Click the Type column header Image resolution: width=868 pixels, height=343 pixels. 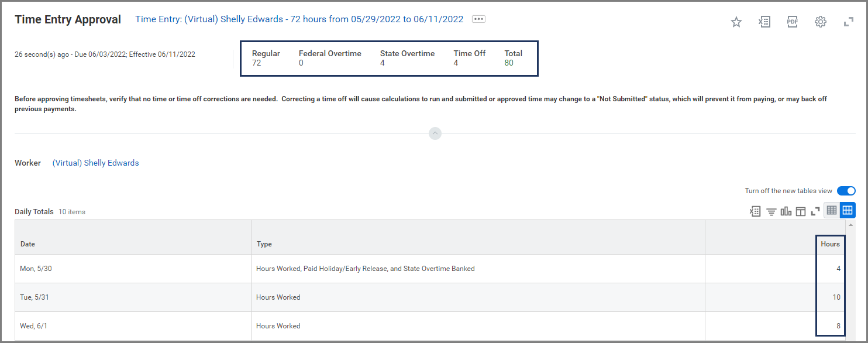[264, 244]
